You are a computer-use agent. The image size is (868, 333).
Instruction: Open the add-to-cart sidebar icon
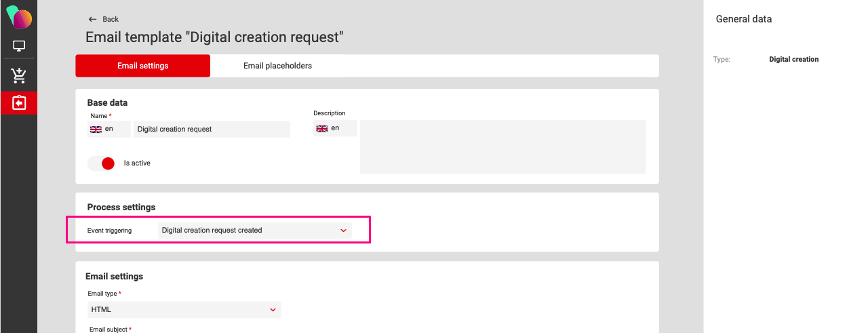[19, 75]
